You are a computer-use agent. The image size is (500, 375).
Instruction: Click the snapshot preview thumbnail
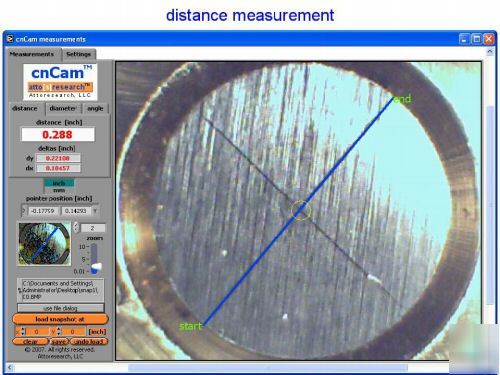44,244
